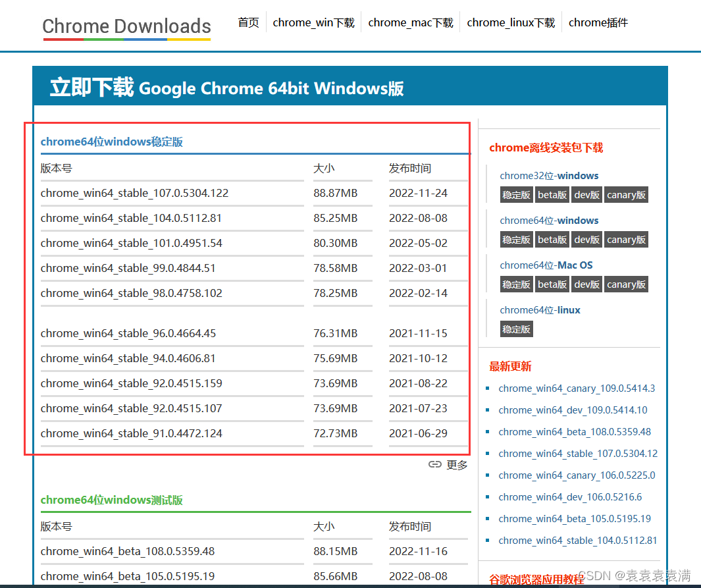
Task: Click canary版 under chrome64位-windows
Action: click(626, 240)
